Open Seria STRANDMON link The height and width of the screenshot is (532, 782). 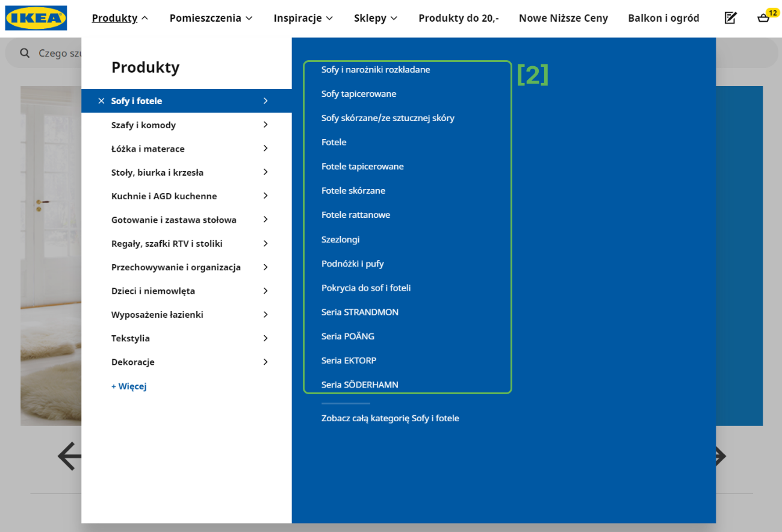pyautogui.click(x=360, y=312)
